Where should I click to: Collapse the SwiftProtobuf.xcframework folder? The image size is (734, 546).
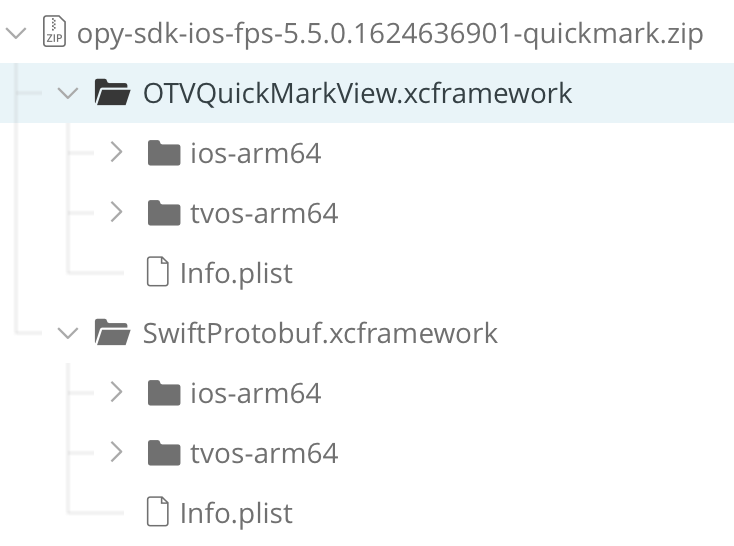[68, 332]
